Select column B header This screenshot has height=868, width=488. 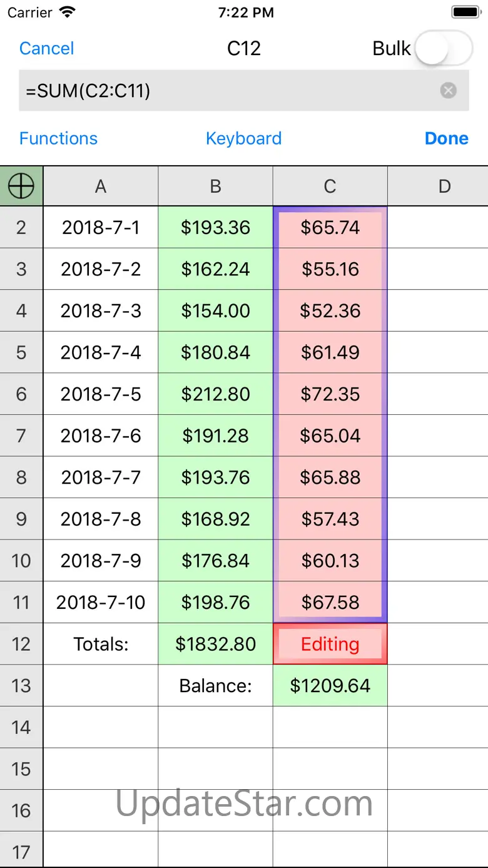coord(215,186)
